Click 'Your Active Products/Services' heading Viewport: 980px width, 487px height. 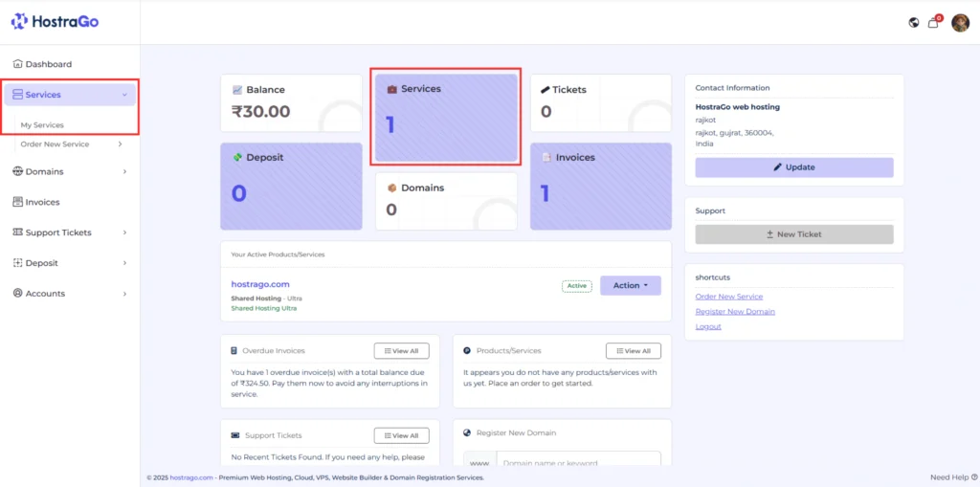(278, 255)
